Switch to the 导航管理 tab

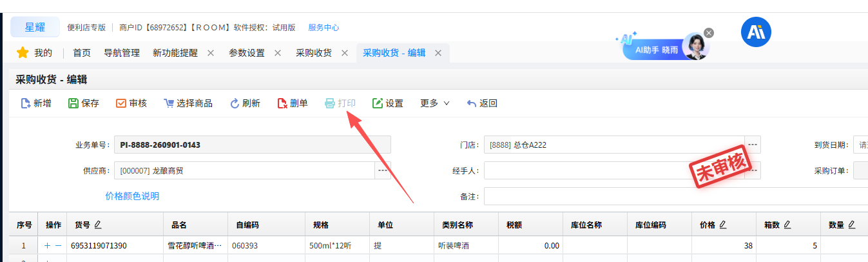[122, 53]
